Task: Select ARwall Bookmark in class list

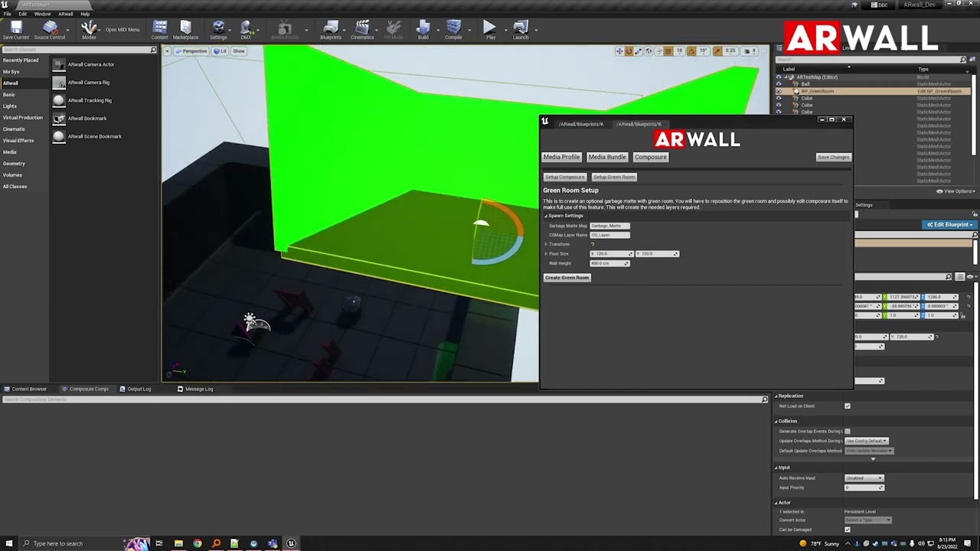Action: (87, 119)
